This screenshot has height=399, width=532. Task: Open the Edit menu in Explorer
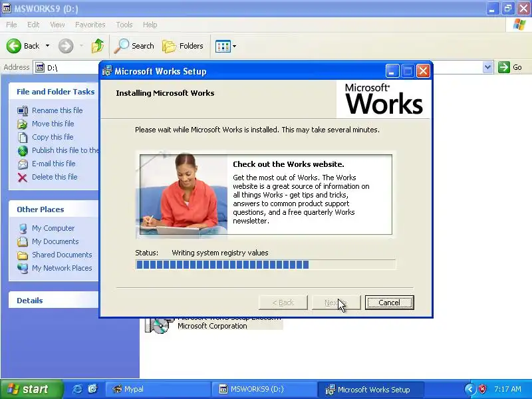tap(33, 25)
